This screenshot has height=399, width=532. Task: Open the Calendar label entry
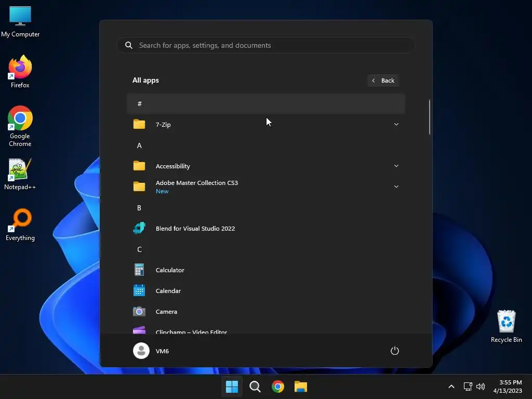(168, 291)
